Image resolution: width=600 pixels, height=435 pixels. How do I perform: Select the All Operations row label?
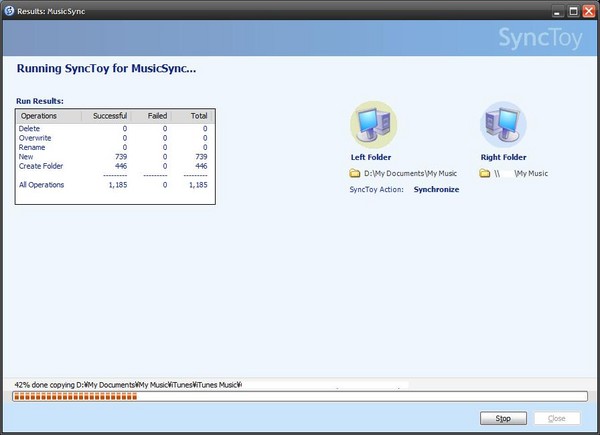[x=41, y=185]
